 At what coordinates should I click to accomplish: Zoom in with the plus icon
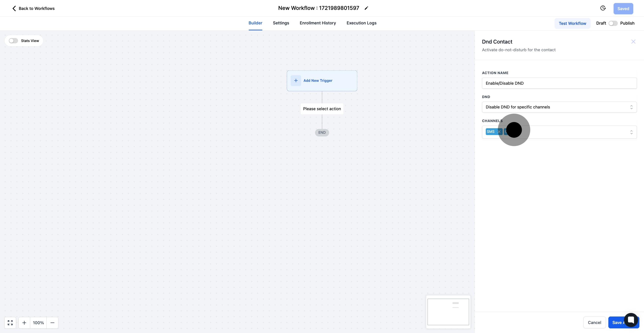point(24,322)
